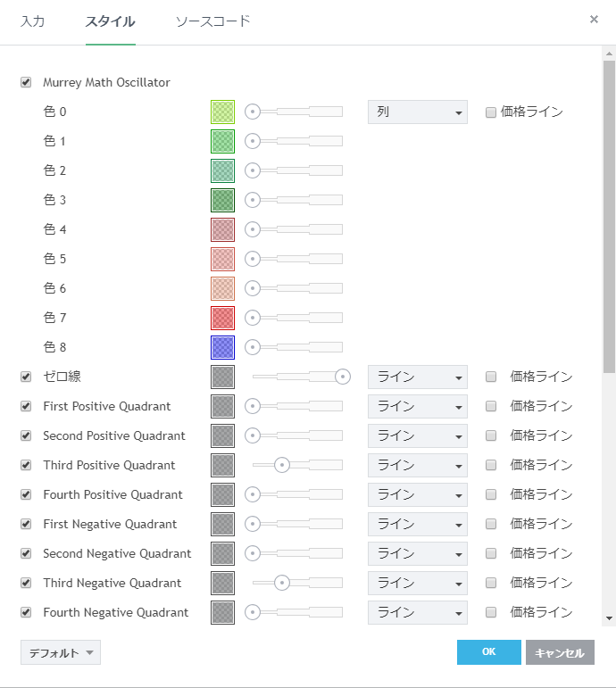This screenshot has width=616, height=688.
Task: Click the scrollbar down arrow
Action: tap(609, 618)
